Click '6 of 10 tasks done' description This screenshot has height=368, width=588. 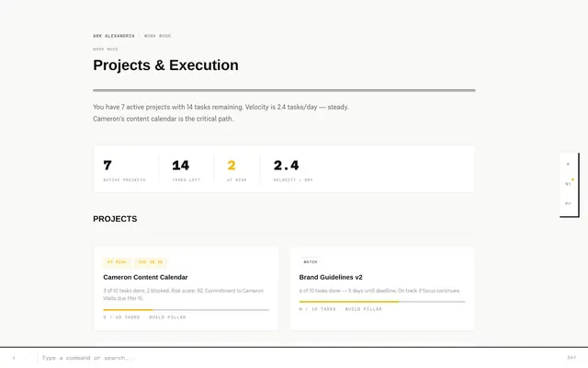pyautogui.click(x=379, y=291)
